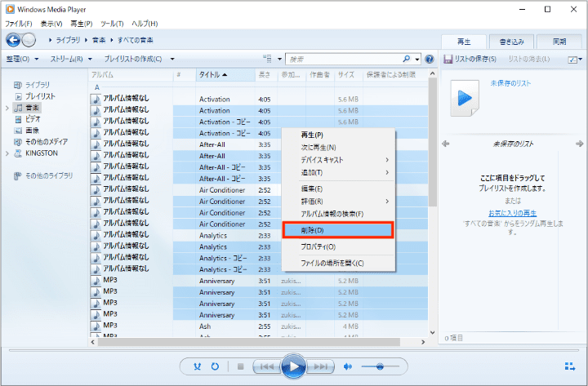This screenshot has width=588, height=386.
Task: Switch to the 再生 tab
Action: point(464,42)
